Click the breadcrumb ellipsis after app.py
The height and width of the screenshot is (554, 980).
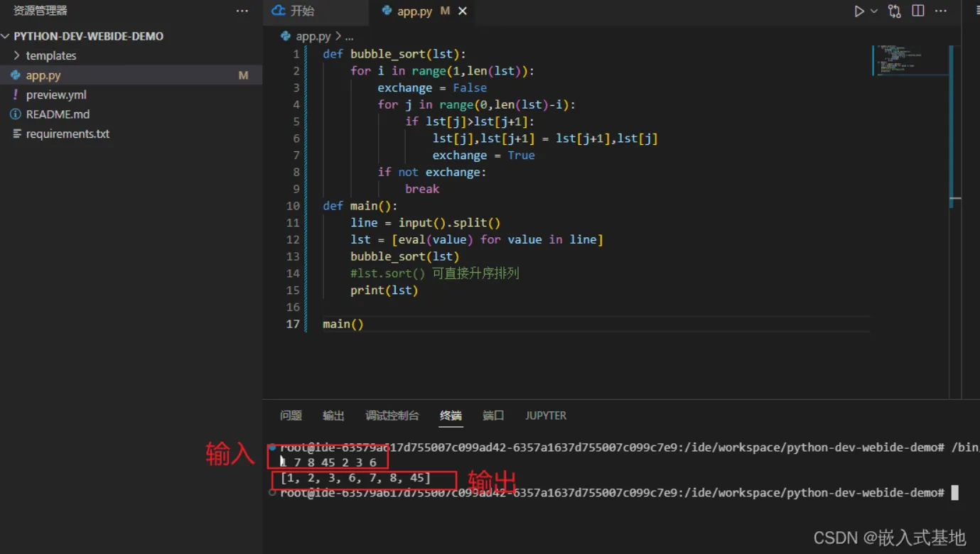tap(349, 36)
